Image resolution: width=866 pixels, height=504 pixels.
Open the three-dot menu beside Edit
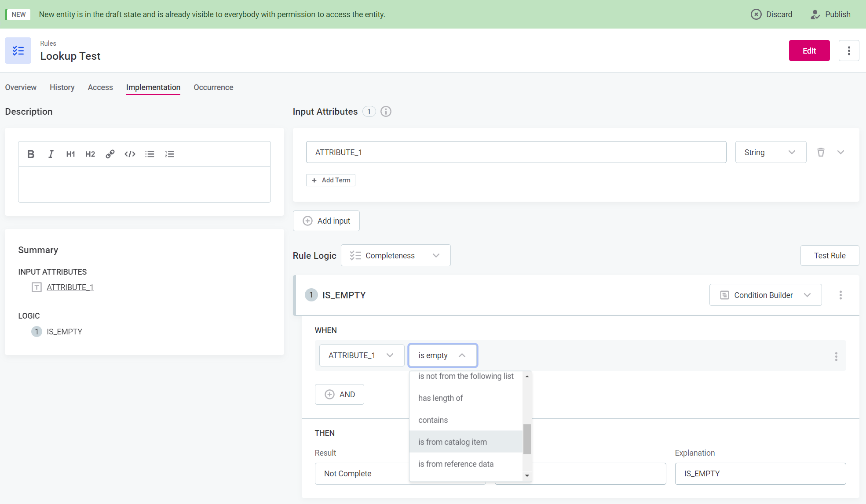coord(849,51)
